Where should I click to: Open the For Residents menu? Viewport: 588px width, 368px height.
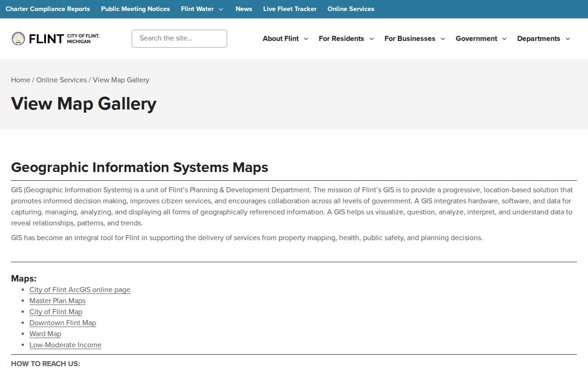pos(341,39)
